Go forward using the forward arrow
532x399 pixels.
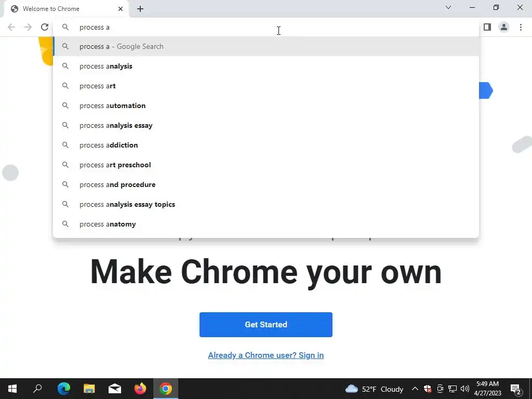28,27
